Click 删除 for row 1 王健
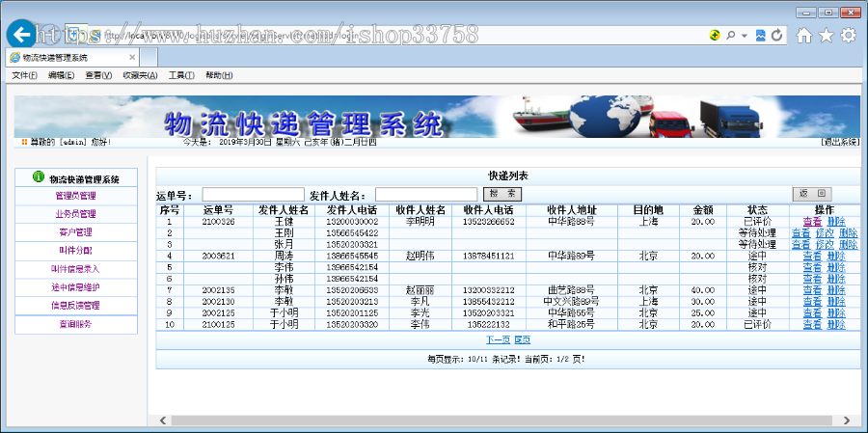The width and height of the screenshot is (868, 433). [836, 222]
